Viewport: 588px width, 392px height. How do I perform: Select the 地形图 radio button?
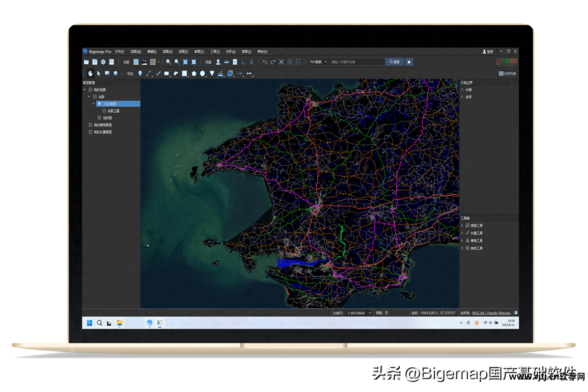tap(100, 118)
